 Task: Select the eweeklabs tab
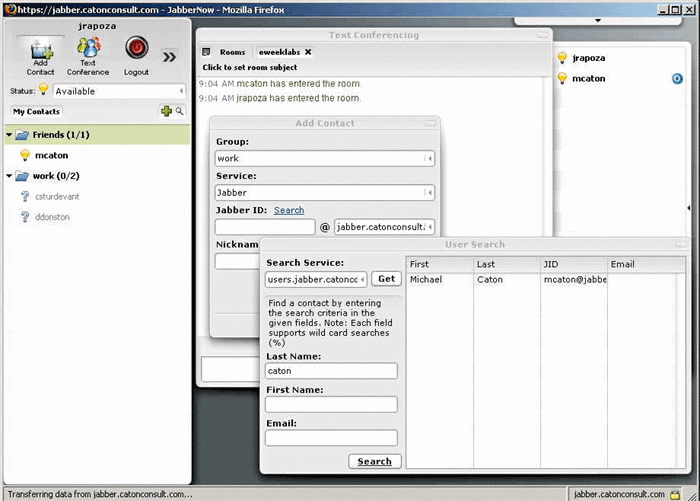tap(279, 52)
